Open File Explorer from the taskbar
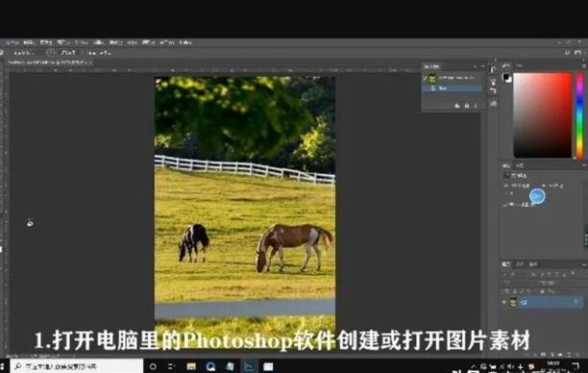The height and width of the screenshot is (373, 588). tap(191, 366)
